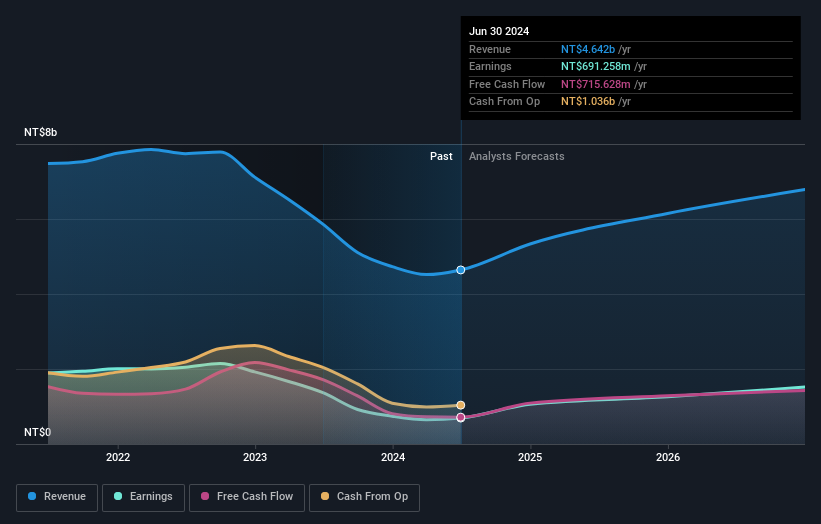Click the 2025 x-axis label
This screenshot has width=821, height=524.
(530, 457)
